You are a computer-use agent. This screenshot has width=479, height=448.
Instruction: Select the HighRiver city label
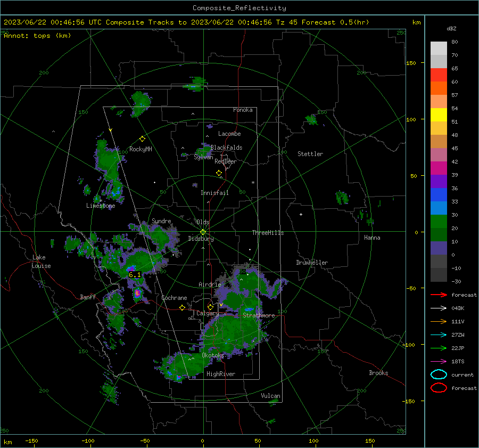221,374
